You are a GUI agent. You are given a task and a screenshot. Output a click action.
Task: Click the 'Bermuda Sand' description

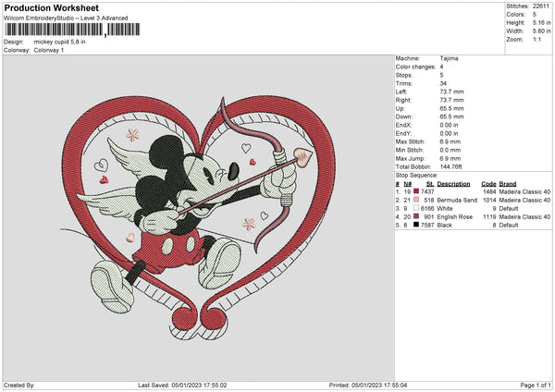pyautogui.click(x=457, y=201)
